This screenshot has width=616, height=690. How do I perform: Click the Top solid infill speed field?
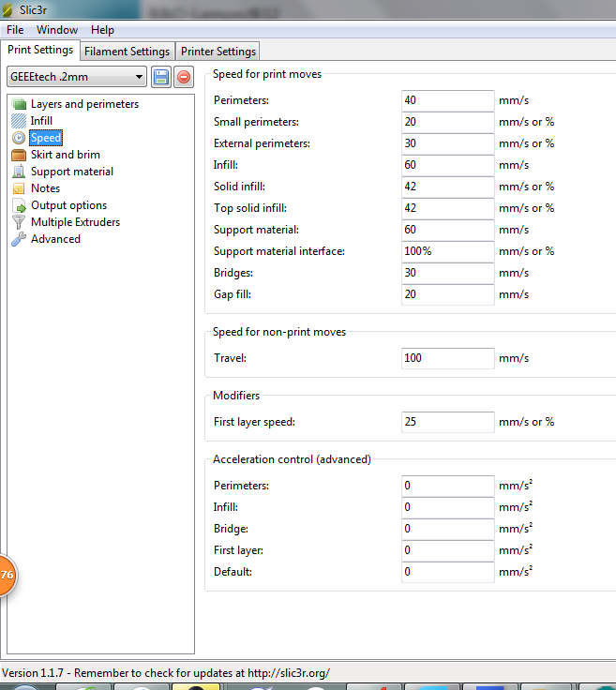click(448, 208)
